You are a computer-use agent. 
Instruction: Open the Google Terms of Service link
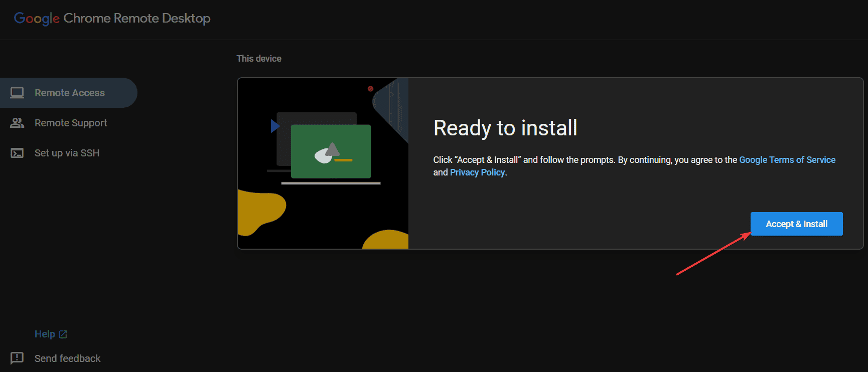coord(787,160)
